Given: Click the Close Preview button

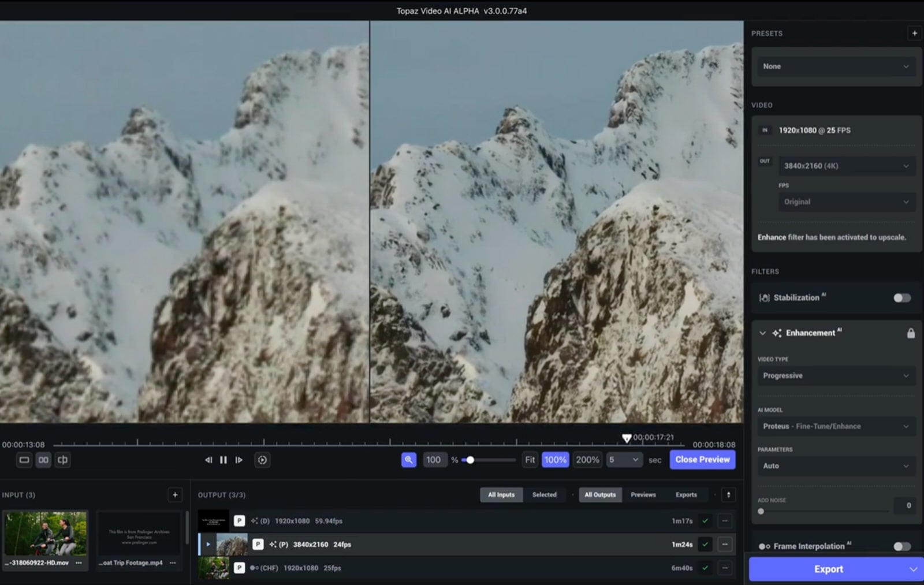Looking at the screenshot, I should pos(702,460).
